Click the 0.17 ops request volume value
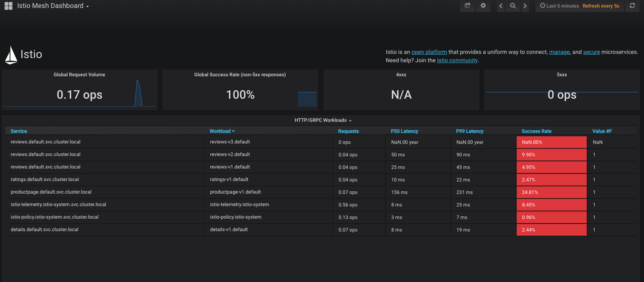The width and height of the screenshot is (644, 282). point(80,95)
